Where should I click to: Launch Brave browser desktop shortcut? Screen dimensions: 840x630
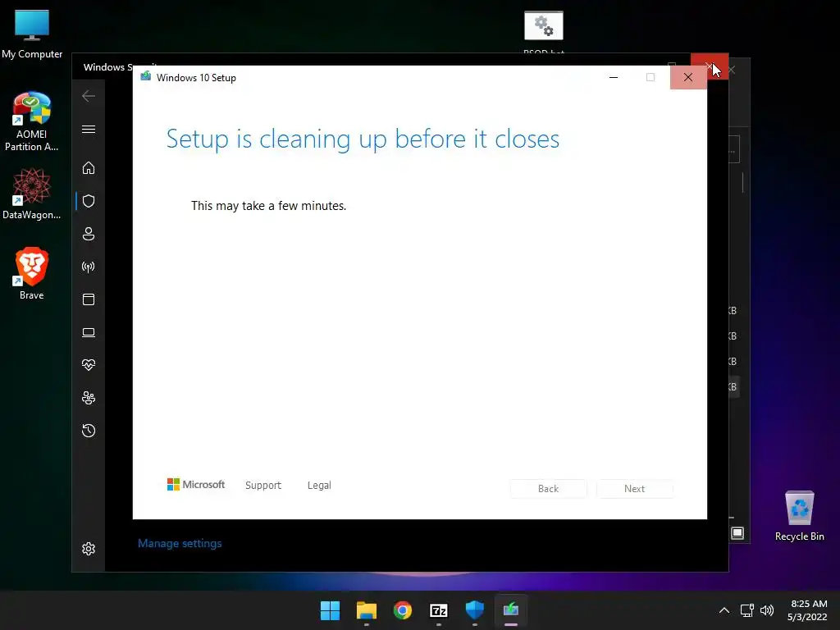point(32,273)
